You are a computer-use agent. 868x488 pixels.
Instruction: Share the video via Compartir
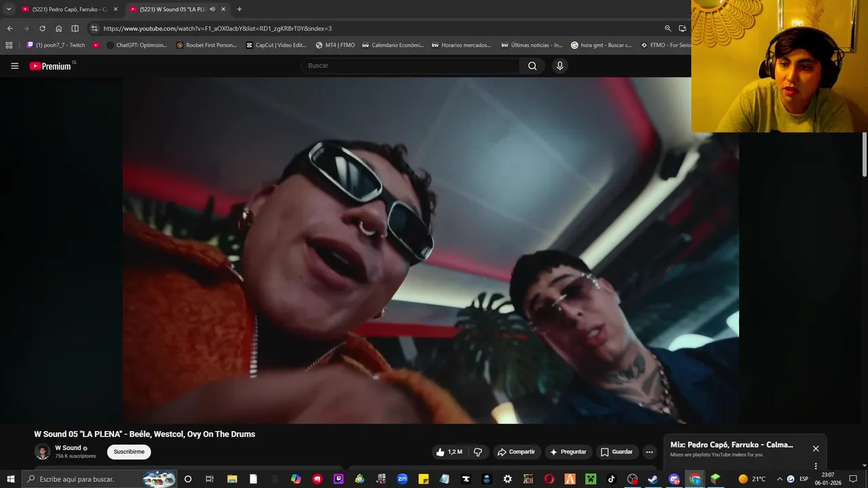pos(516,452)
